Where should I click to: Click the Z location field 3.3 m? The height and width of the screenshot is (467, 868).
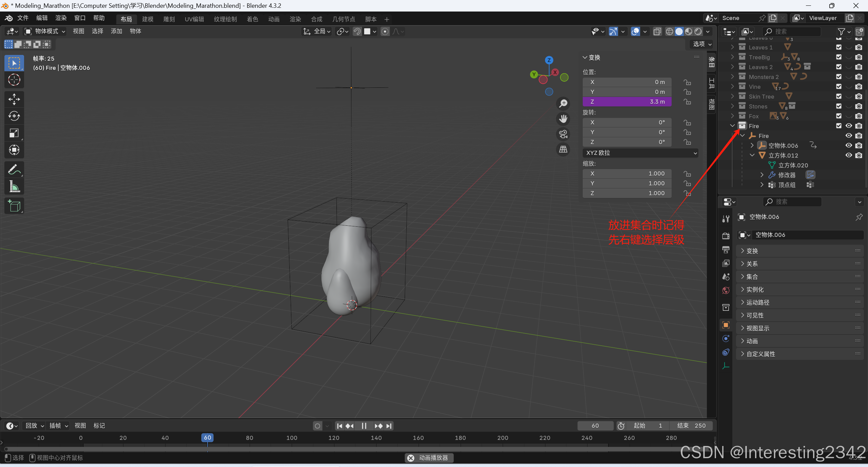coord(627,102)
